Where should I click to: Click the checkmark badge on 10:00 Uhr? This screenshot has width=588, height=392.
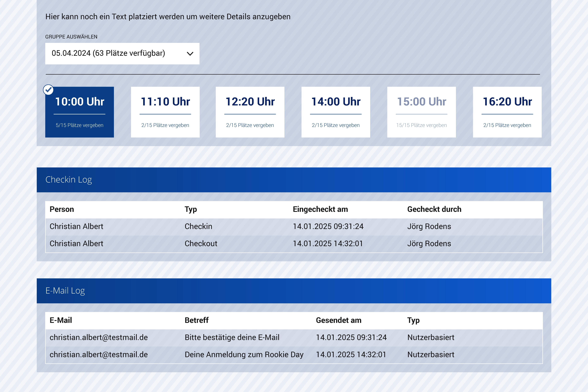[x=48, y=90]
